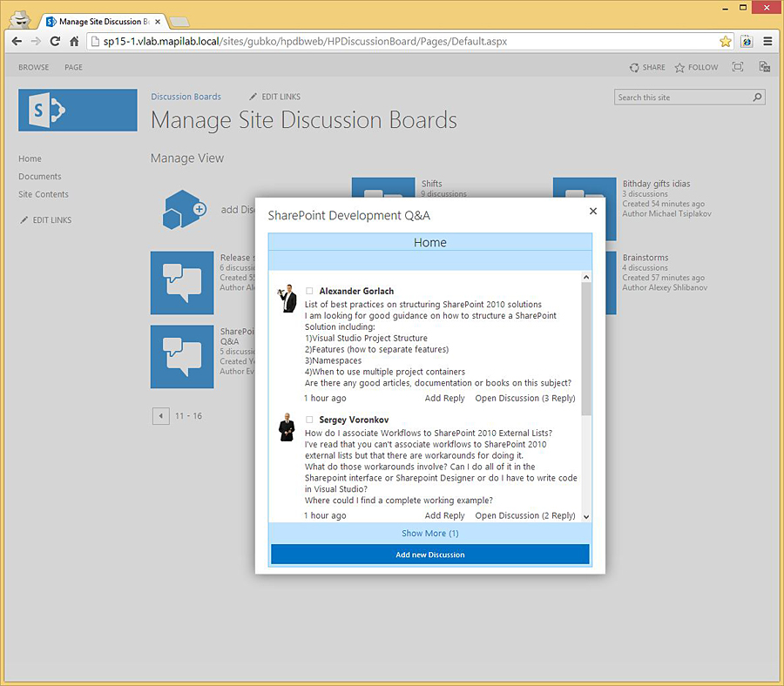Check the box beside Sergey Voronkov
Image resolution: width=784 pixels, height=686 pixels.
coord(309,420)
